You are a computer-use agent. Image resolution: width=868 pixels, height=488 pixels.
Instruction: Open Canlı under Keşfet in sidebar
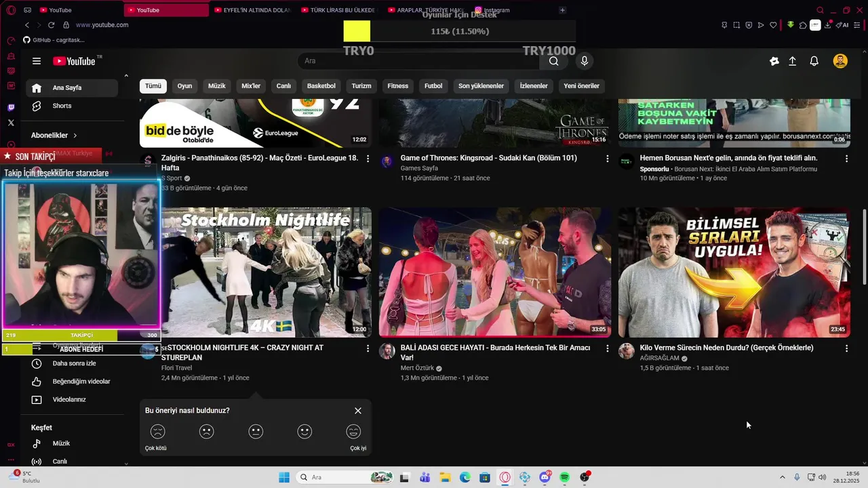coord(73,462)
